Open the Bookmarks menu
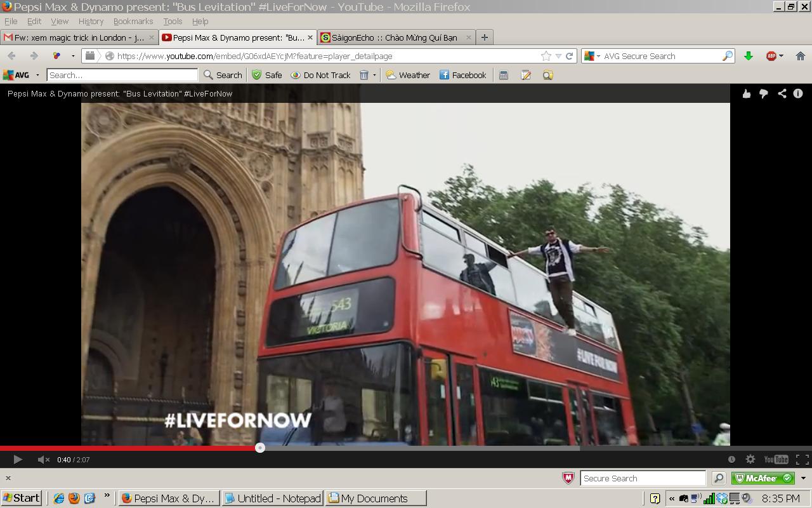 pyautogui.click(x=133, y=21)
